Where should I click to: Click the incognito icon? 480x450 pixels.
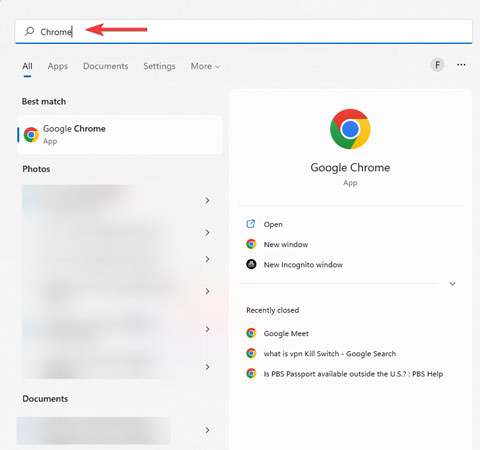click(x=251, y=264)
